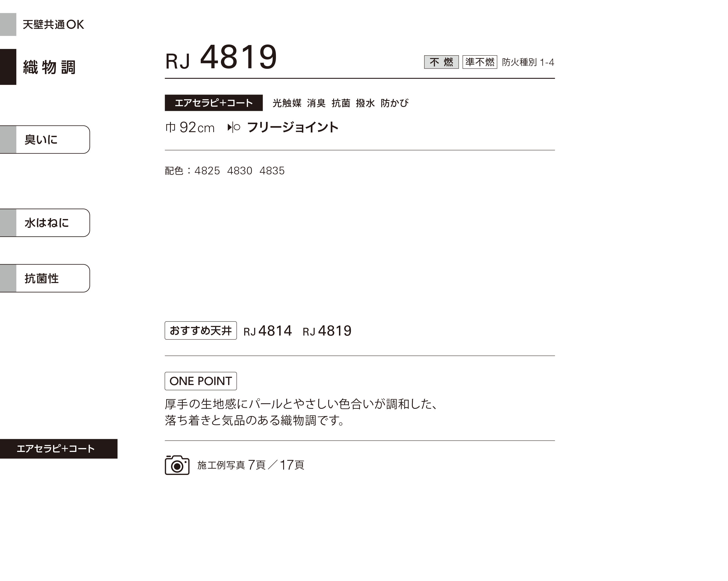This screenshot has width=728, height=581.
Task: Click the free joint arrow-circle icon
Action: click(234, 127)
